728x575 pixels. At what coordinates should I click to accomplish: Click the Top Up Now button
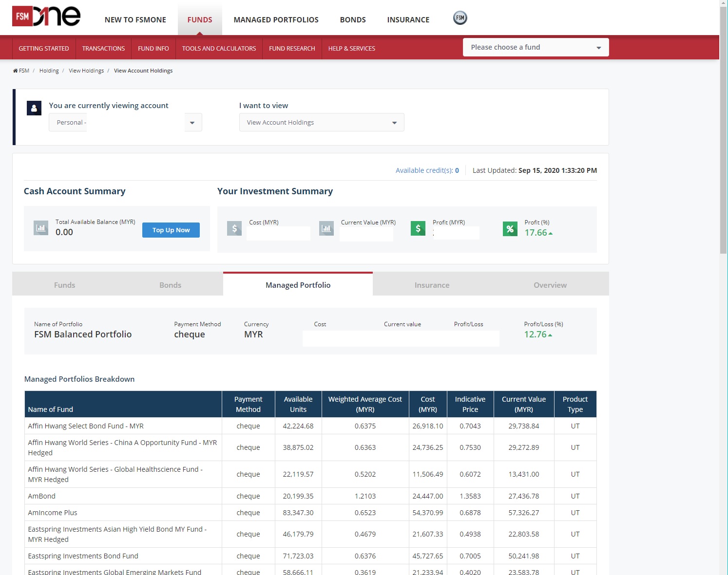pos(171,230)
